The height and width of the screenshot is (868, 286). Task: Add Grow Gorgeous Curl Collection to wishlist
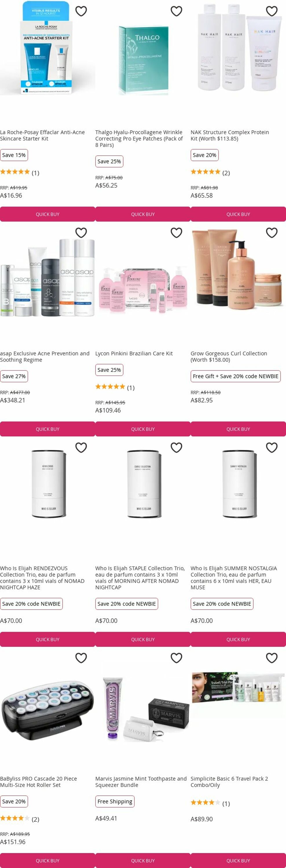[272, 233]
